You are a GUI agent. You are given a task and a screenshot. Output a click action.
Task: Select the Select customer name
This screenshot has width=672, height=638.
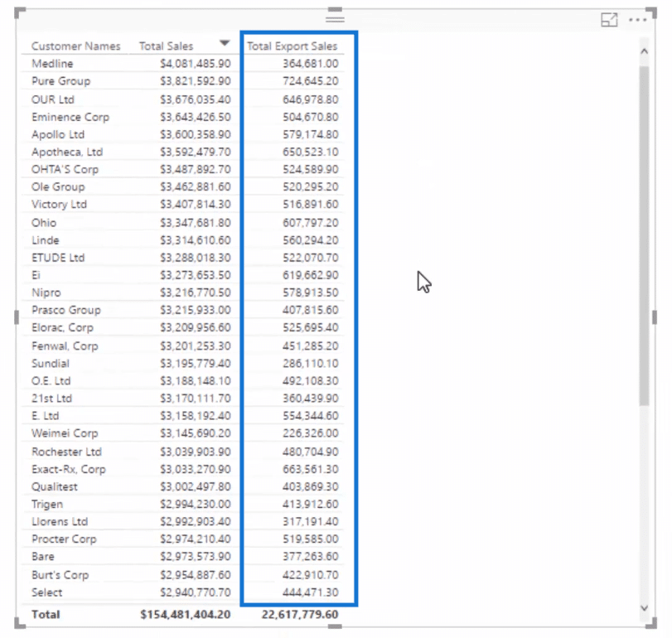(46, 593)
